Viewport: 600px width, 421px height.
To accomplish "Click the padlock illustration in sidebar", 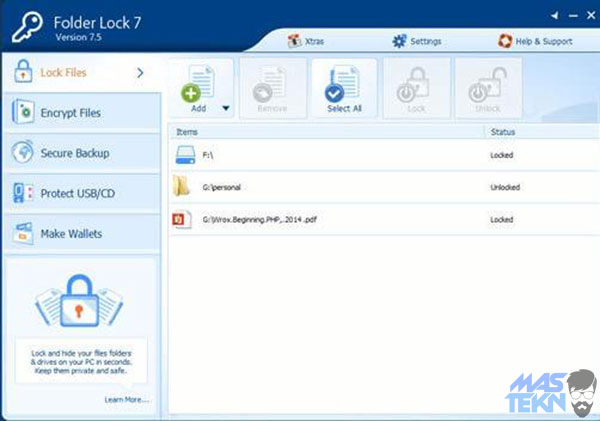I will click(79, 301).
